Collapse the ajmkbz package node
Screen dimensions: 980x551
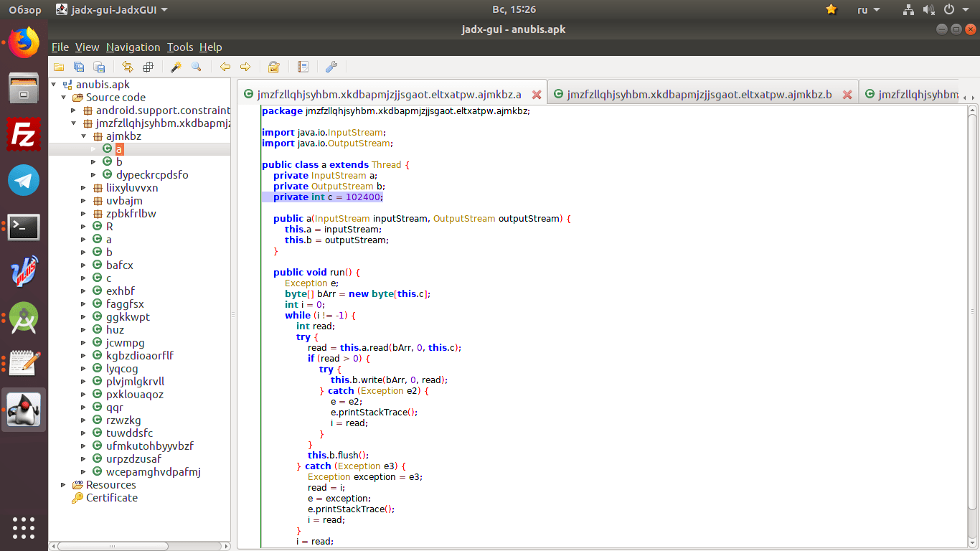click(84, 136)
